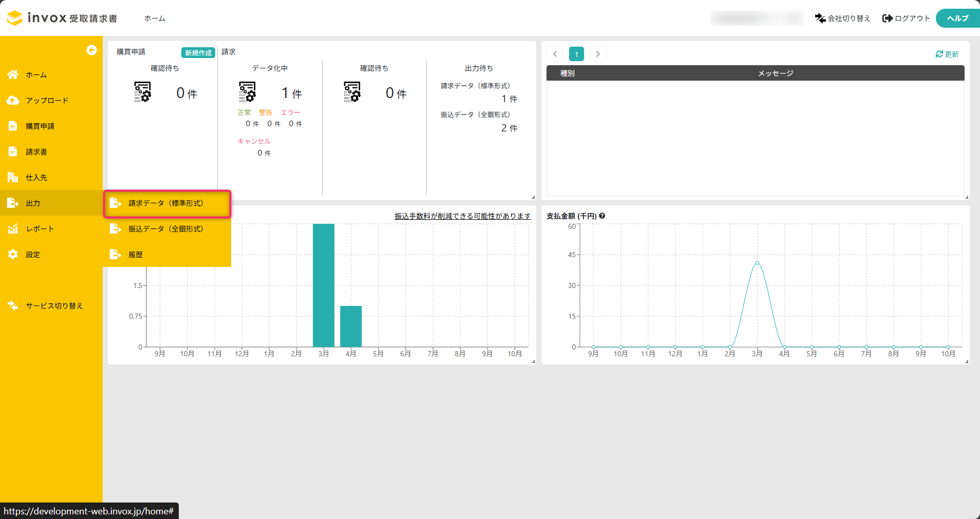Click 更新 to refresh messages

coord(947,54)
